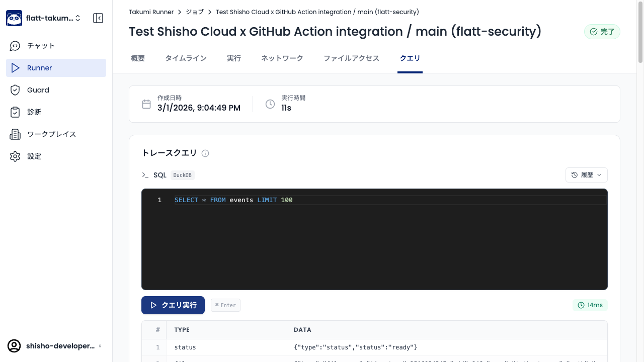Switch to the タイムライン tab

click(x=186, y=58)
